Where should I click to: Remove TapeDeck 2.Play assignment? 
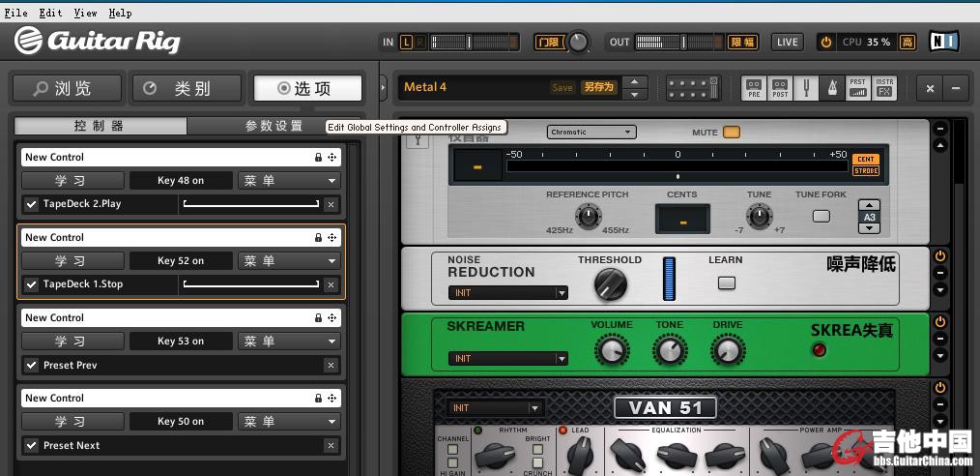click(331, 204)
